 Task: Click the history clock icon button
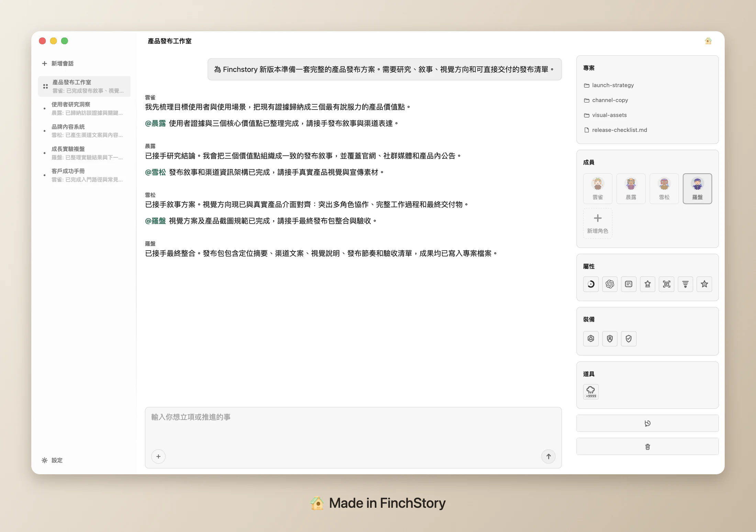(647, 423)
